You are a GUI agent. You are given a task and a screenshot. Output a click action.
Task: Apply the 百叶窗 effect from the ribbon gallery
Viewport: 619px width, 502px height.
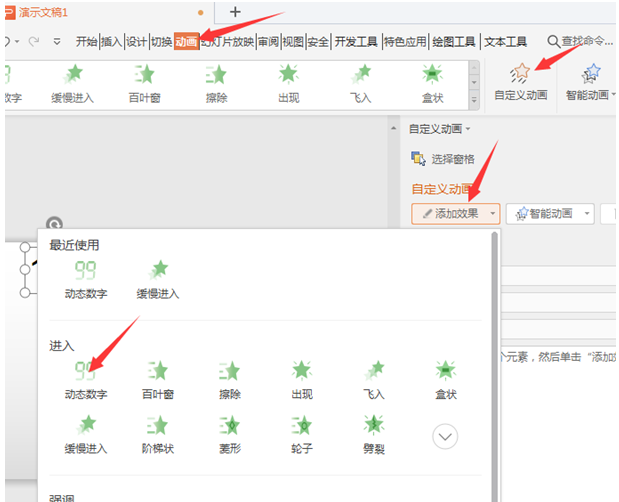pyautogui.click(x=144, y=84)
